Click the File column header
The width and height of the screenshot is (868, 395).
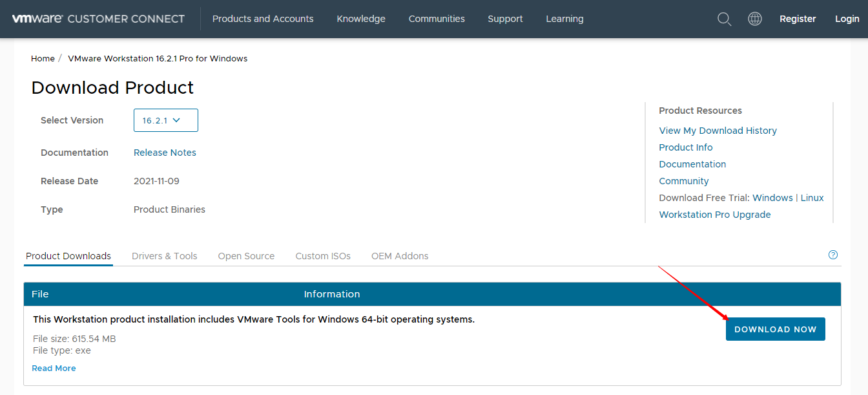40,294
